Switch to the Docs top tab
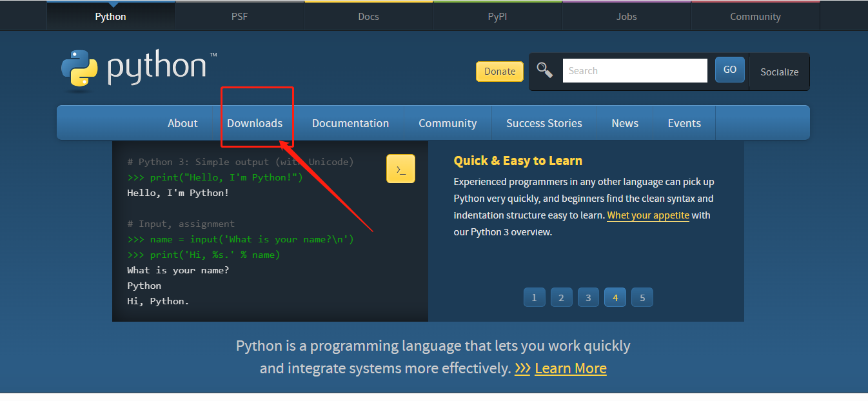868x401 pixels. point(369,16)
